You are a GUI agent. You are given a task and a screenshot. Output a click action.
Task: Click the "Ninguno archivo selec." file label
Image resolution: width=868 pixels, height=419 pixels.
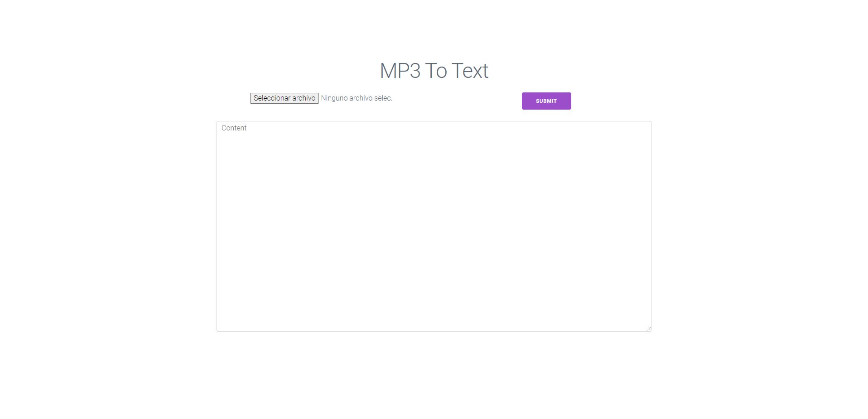tap(357, 98)
